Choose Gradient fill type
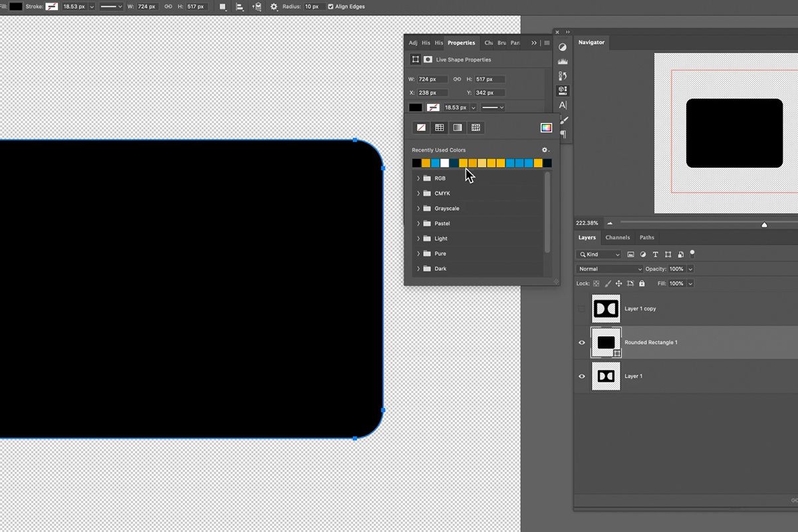This screenshot has width=798, height=532. (x=458, y=128)
